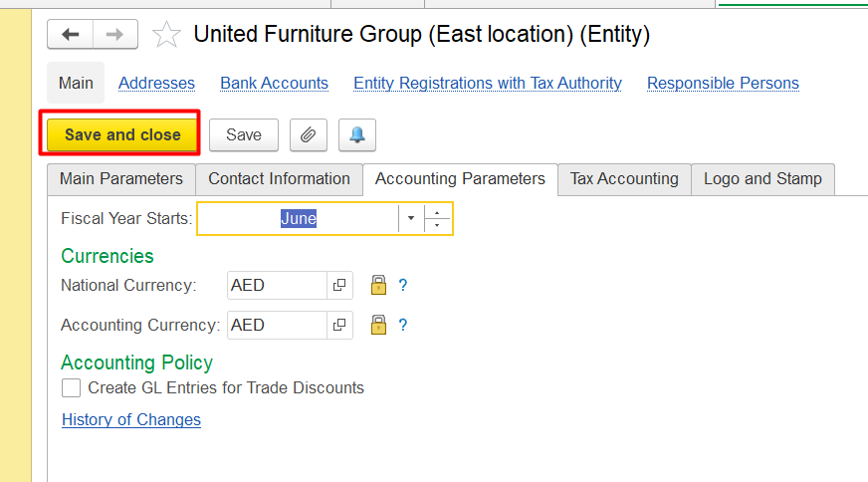Decrease Fiscal Year Starts month using down spinner
The height and width of the screenshot is (482, 868).
tap(437, 225)
